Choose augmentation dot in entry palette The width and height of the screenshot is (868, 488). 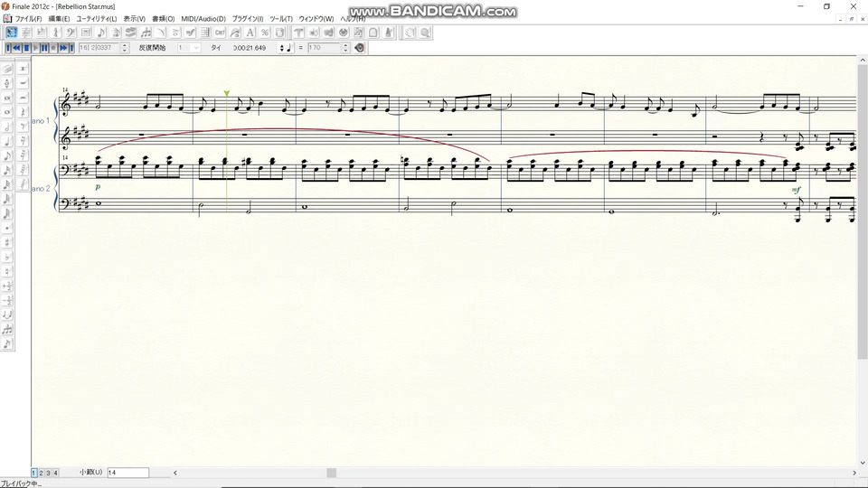coord(7,228)
